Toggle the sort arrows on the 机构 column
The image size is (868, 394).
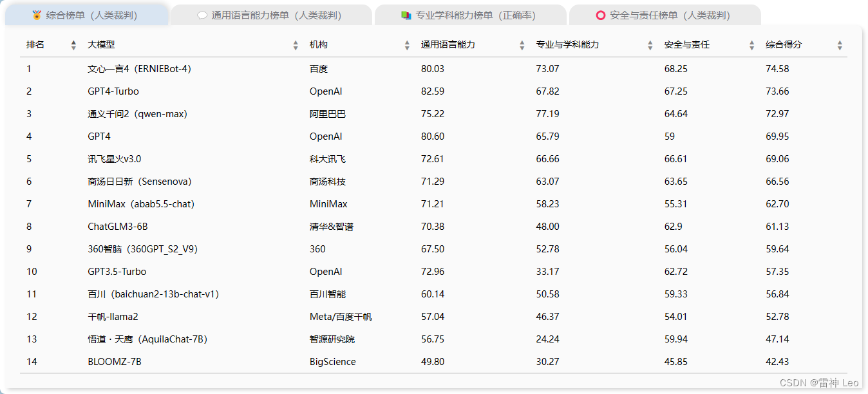tap(407, 45)
